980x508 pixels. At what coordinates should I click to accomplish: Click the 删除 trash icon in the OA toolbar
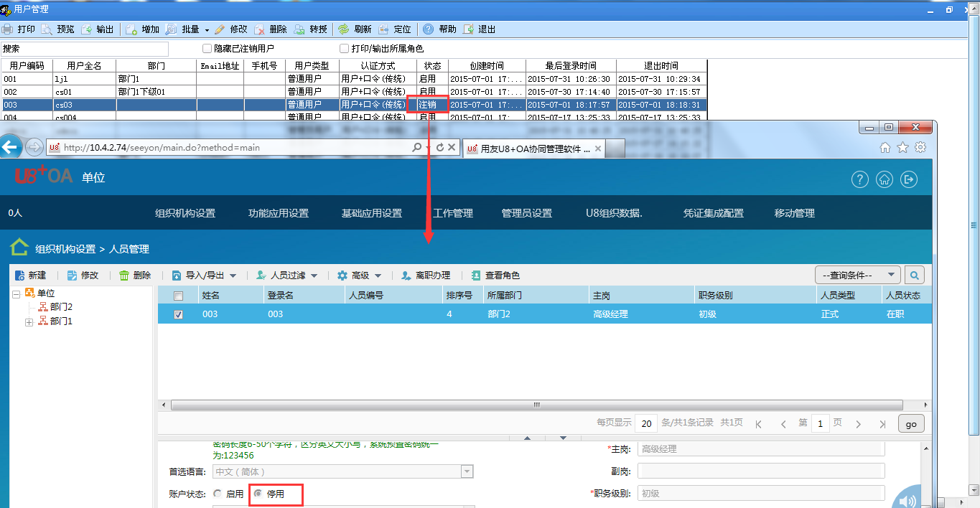[124, 276]
